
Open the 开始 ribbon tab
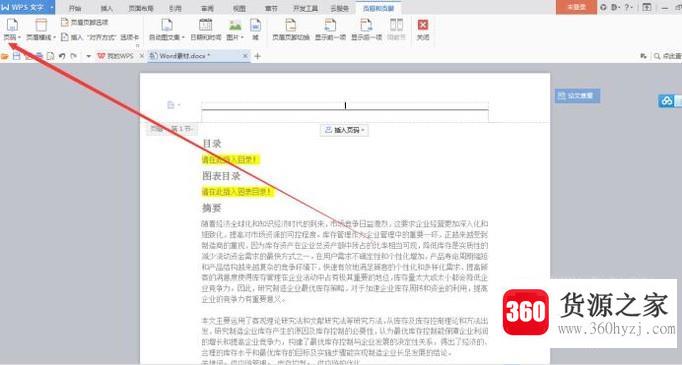pyautogui.click(x=75, y=8)
